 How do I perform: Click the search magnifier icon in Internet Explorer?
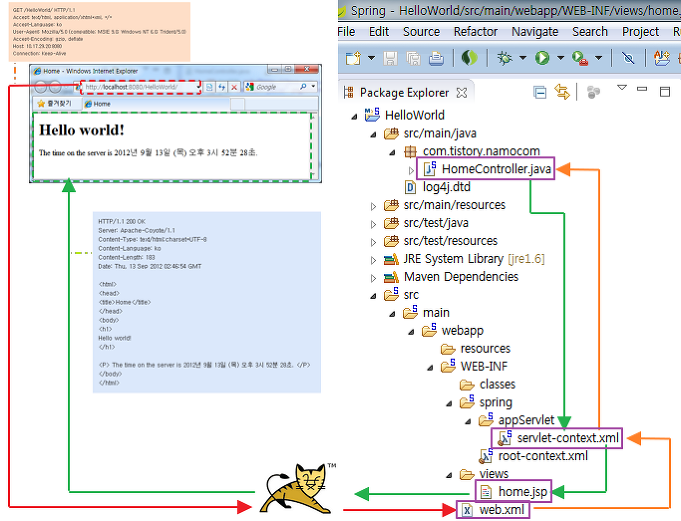point(303,87)
